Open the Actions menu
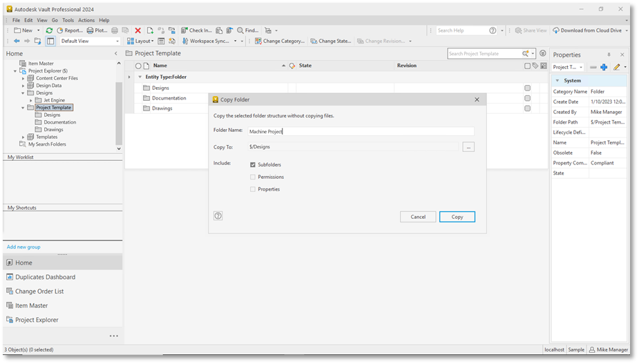639x364 pixels. (x=86, y=21)
